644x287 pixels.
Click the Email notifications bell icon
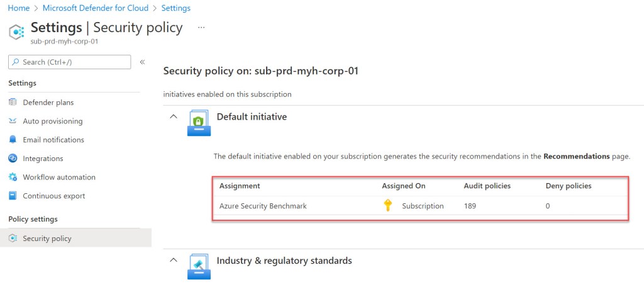(x=13, y=140)
